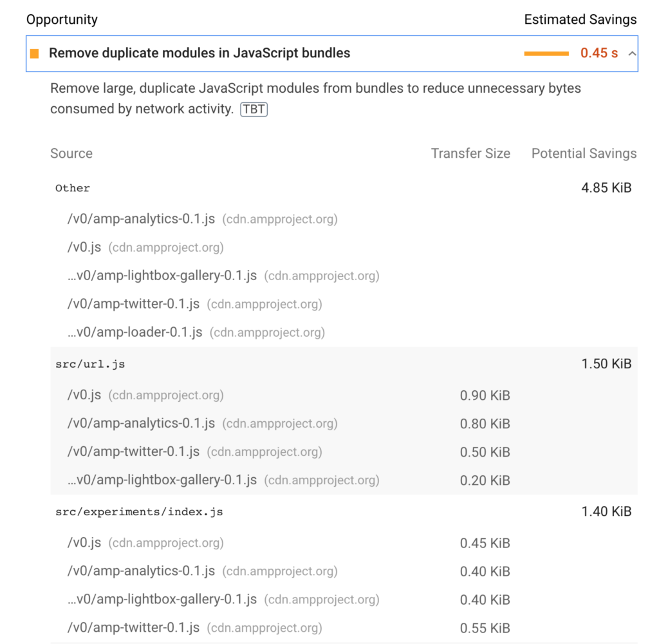Click the TBT metric badge
Image resolution: width=659 pixels, height=644 pixels.
pos(254,109)
